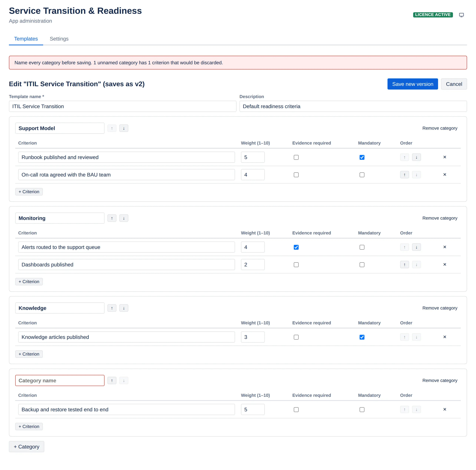Check Mandatory for On-call rota criterion
Image resolution: width=476 pixels, height=470 pixels.
(362, 175)
